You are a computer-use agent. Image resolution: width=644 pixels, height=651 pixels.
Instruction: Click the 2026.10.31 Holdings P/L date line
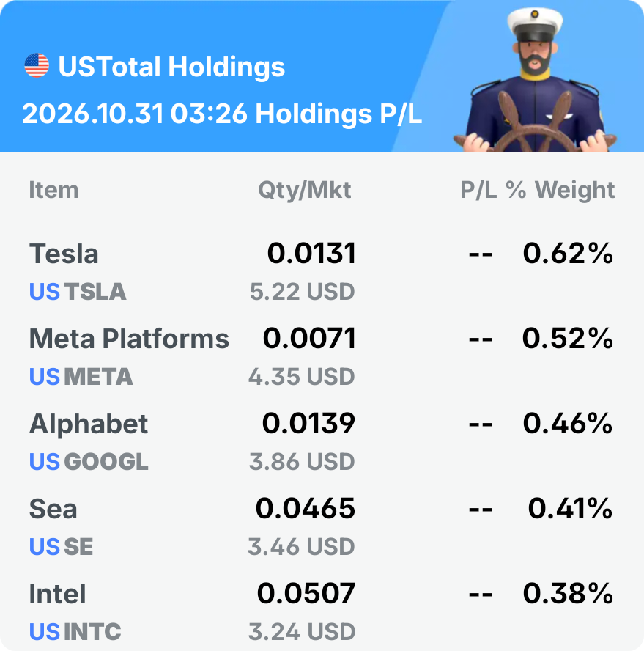[x=222, y=114]
